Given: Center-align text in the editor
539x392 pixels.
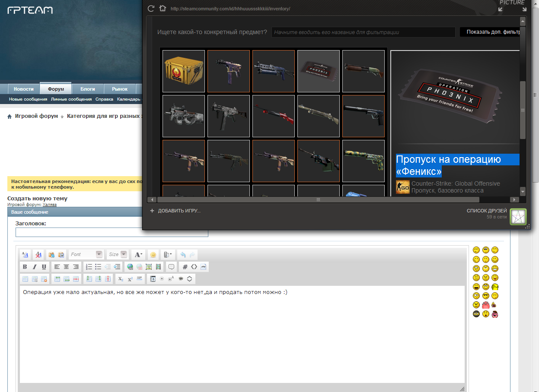Looking at the screenshot, I should coord(66,267).
